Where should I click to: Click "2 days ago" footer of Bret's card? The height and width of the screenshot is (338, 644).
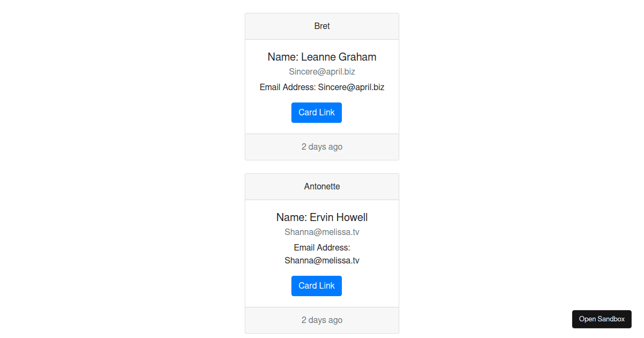[x=322, y=147]
